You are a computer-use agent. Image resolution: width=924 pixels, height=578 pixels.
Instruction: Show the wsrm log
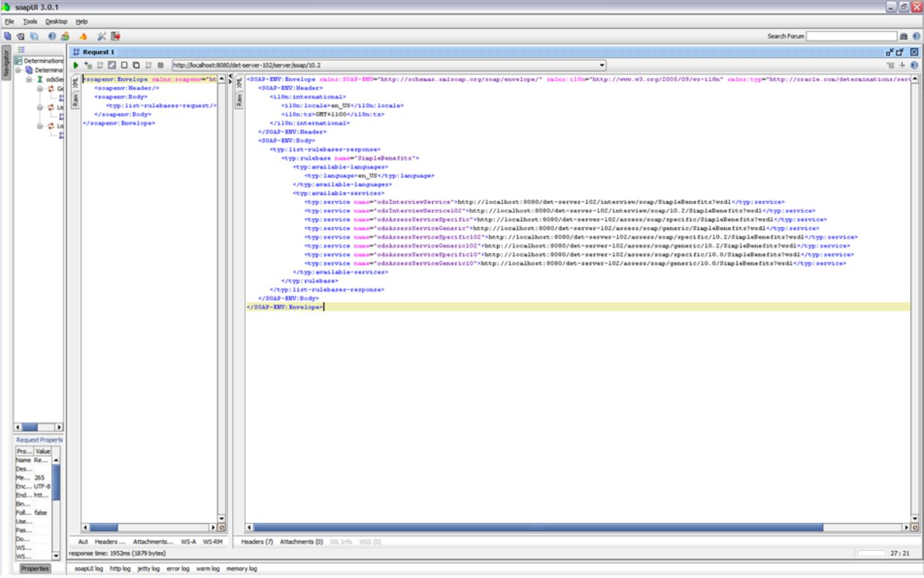click(208, 569)
